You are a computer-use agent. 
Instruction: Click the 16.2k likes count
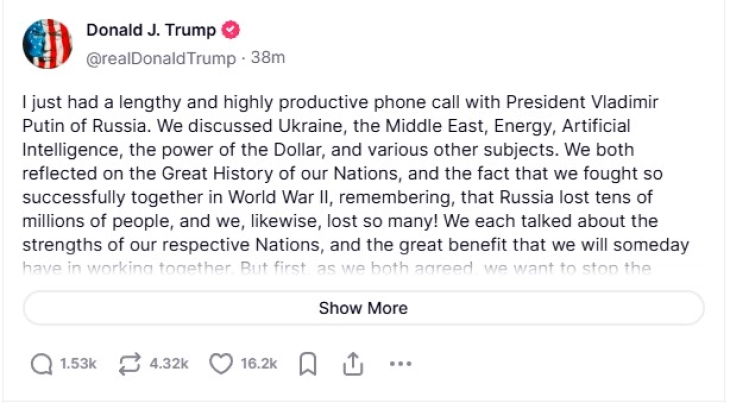click(258, 365)
